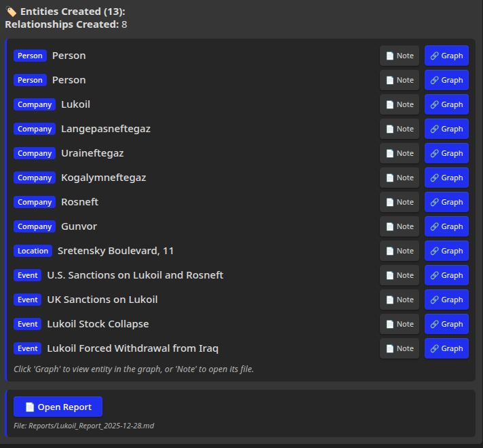Open the Lukoil Stock Collapse note
Image resolution: width=483 pixels, height=448 pixels.
tap(399, 324)
